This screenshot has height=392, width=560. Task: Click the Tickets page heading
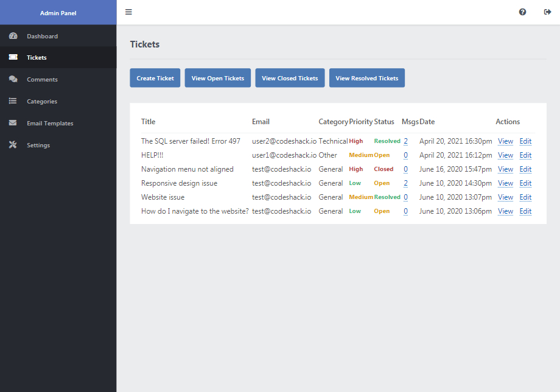(145, 44)
